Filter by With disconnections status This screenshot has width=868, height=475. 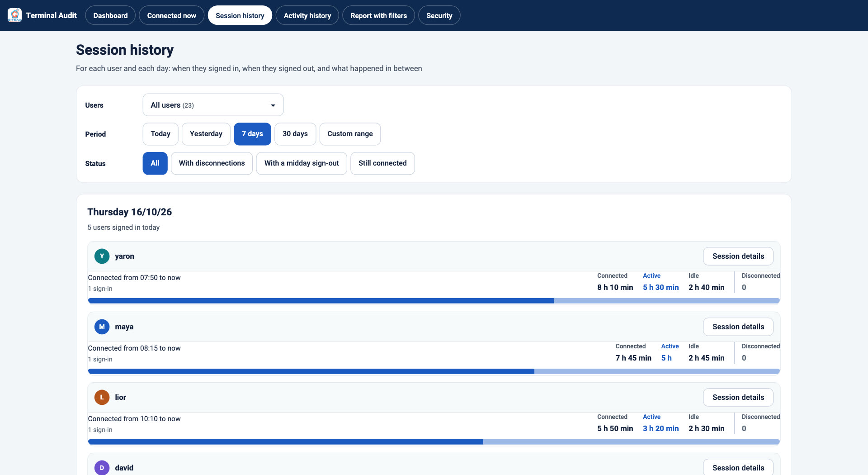pos(212,163)
